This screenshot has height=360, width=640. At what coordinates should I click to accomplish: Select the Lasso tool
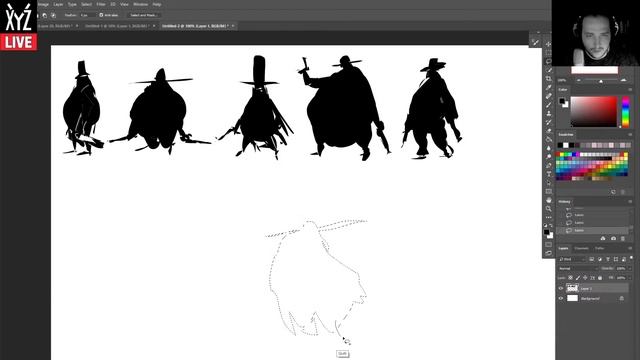coord(548,61)
